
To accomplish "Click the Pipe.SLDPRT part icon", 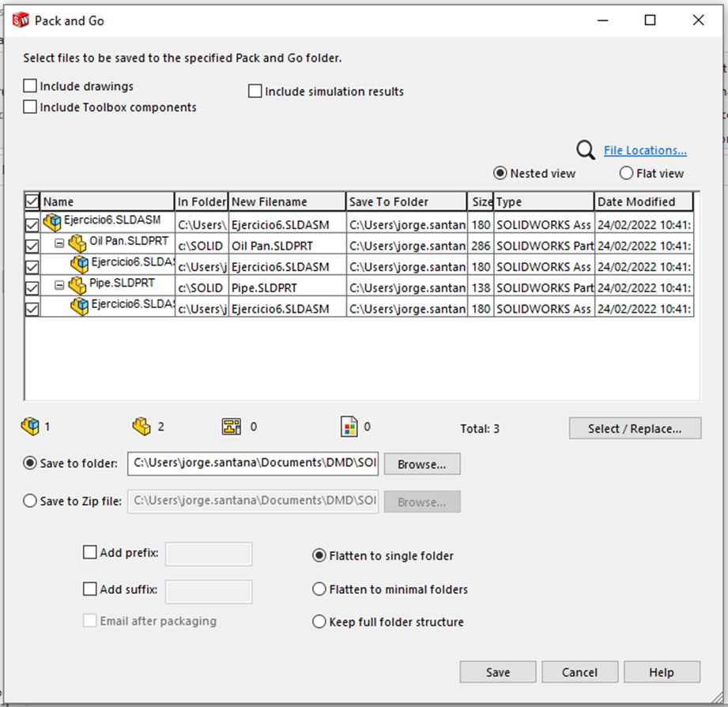I will (77, 285).
